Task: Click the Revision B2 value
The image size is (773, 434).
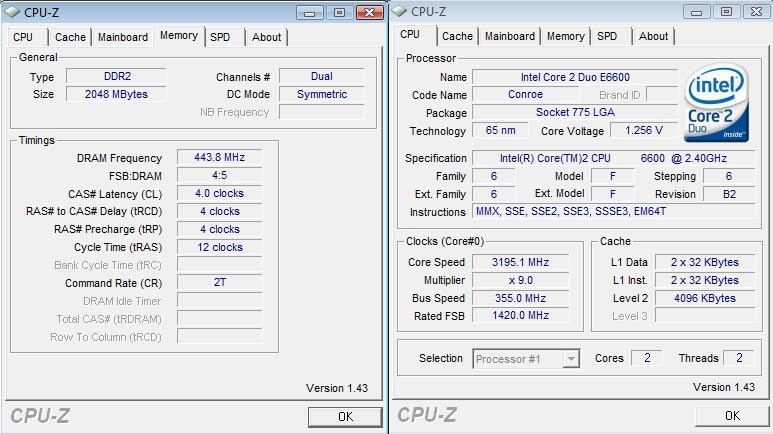Action: 729,194
